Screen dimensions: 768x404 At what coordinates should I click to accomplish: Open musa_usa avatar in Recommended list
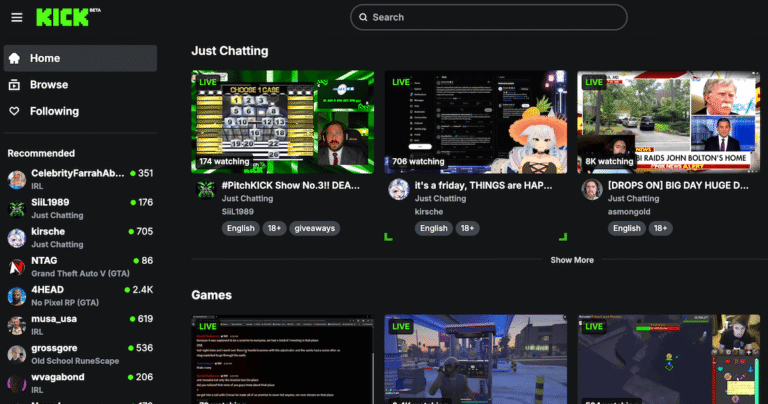pyautogui.click(x=17, y=325)
